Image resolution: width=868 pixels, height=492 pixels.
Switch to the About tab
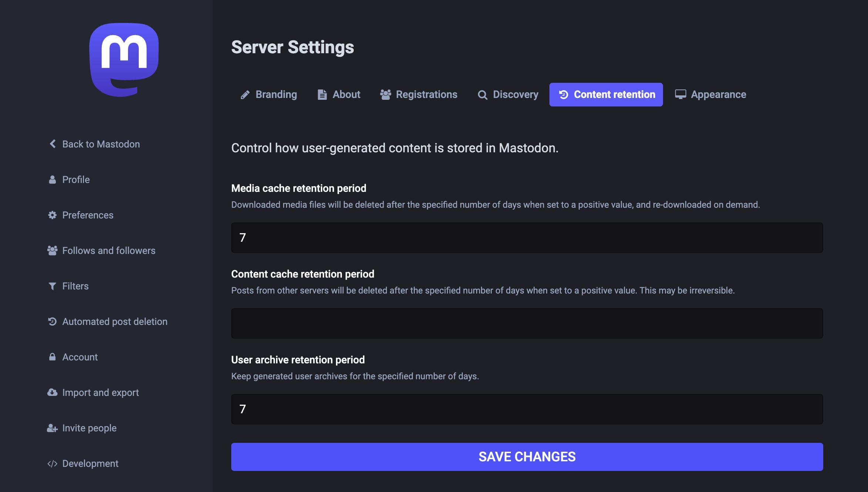[x=339, y=95]
